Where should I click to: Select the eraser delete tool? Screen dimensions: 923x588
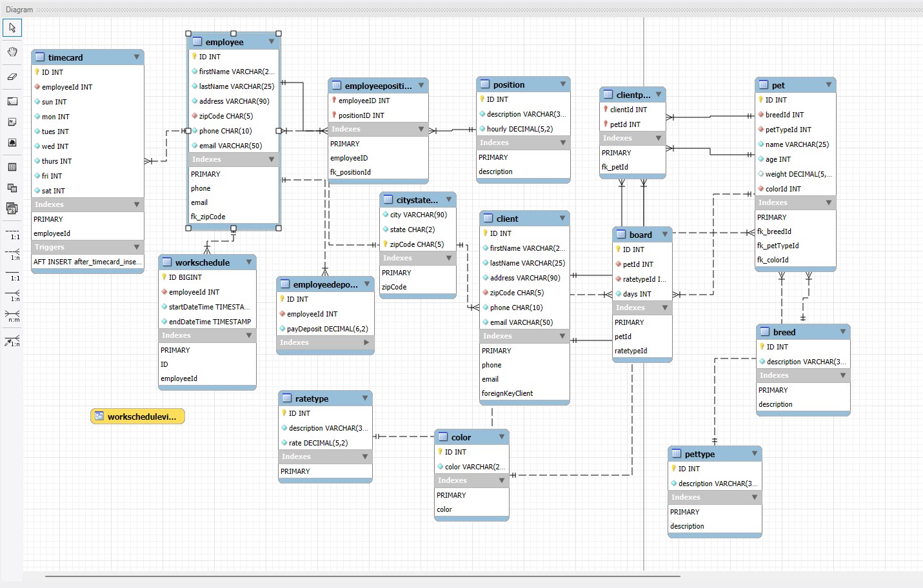(12, 77)
